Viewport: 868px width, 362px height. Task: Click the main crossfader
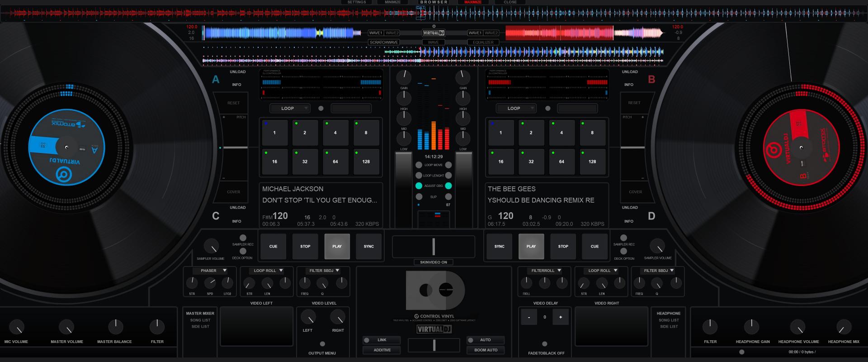(434, 247)
